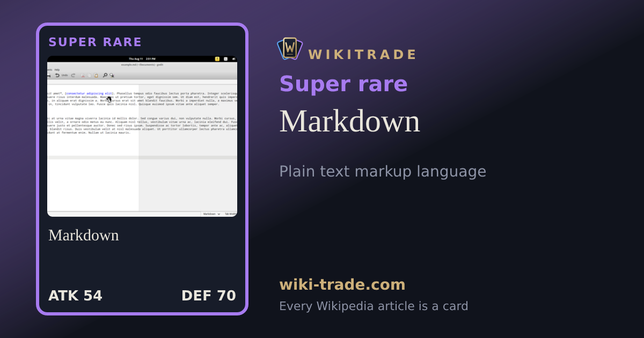The image size is (644, 338).
Task: Open the Tab Width selector in status bar
Action: tap(231, 214)
